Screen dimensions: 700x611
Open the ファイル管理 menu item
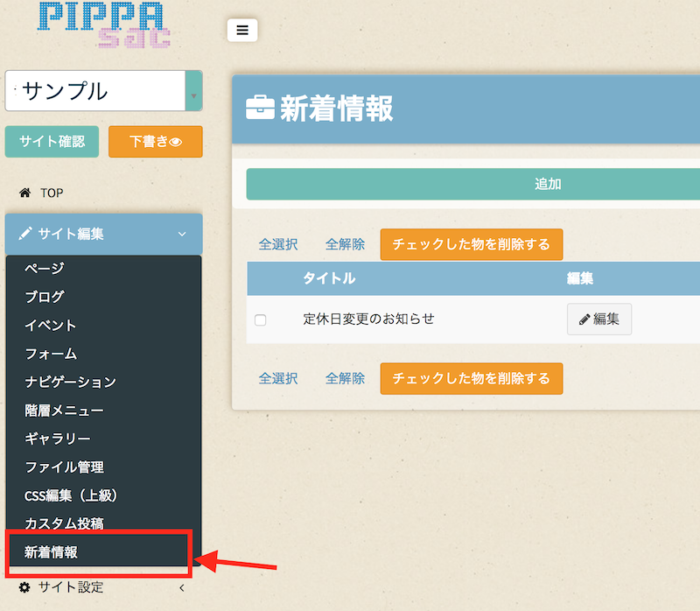(x=64, y=467)
